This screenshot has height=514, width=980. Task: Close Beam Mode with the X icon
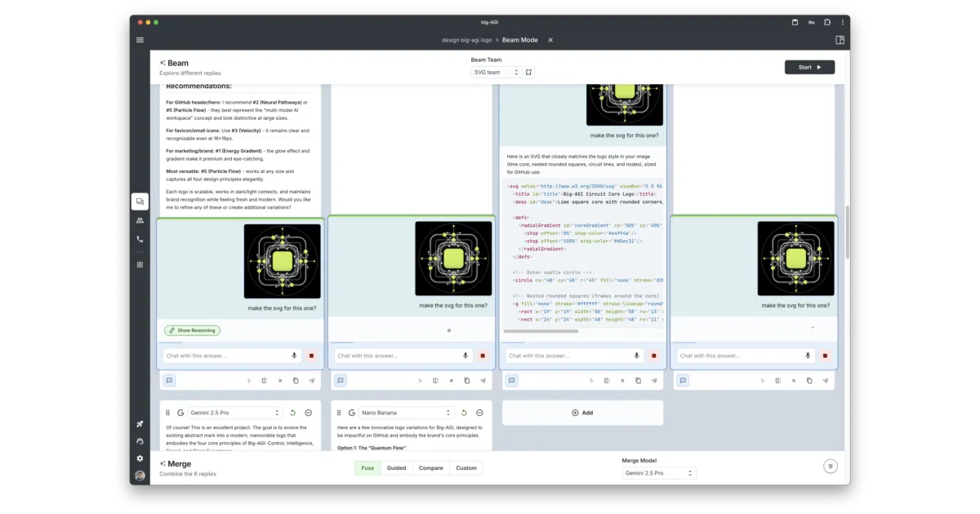550,40
